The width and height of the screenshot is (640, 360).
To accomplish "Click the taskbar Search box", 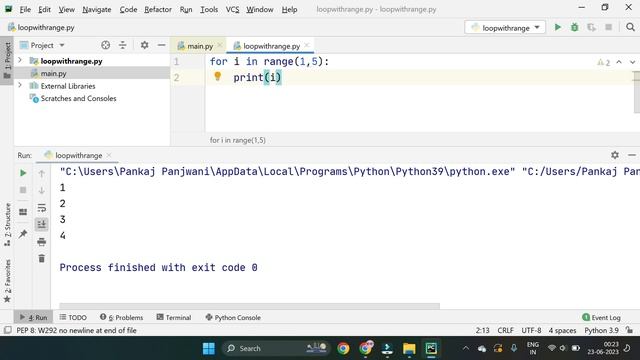I will [x=276, y=348].
